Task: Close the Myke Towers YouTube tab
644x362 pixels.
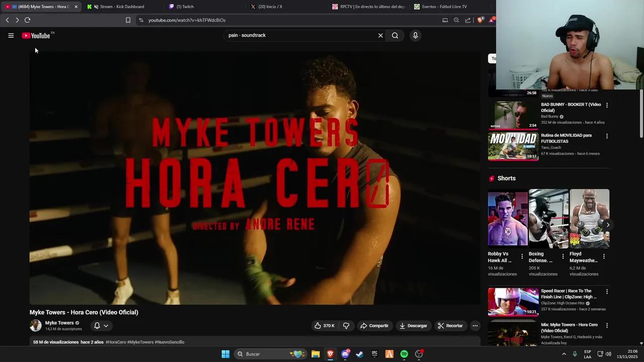Action: tap(76, 7)
